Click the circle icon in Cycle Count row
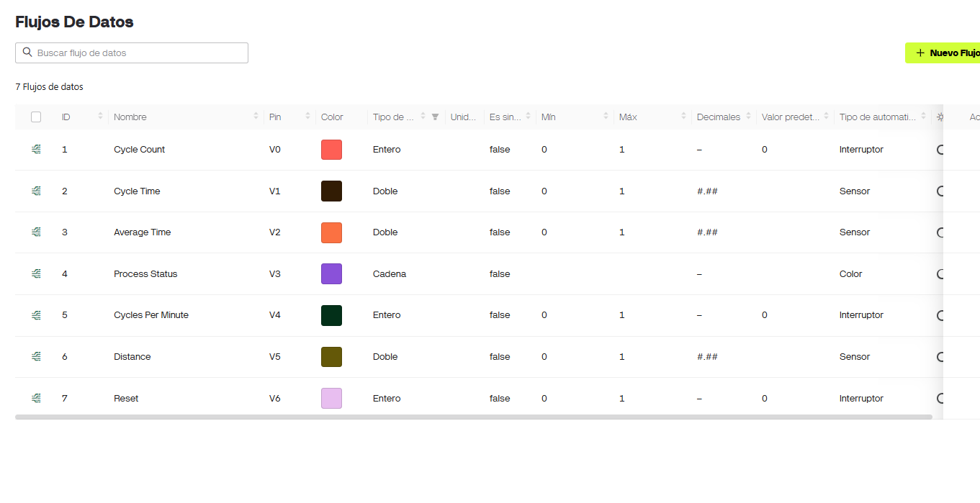Image resolution: width=980 pixels, height=503 pixels. click(940, 150)
